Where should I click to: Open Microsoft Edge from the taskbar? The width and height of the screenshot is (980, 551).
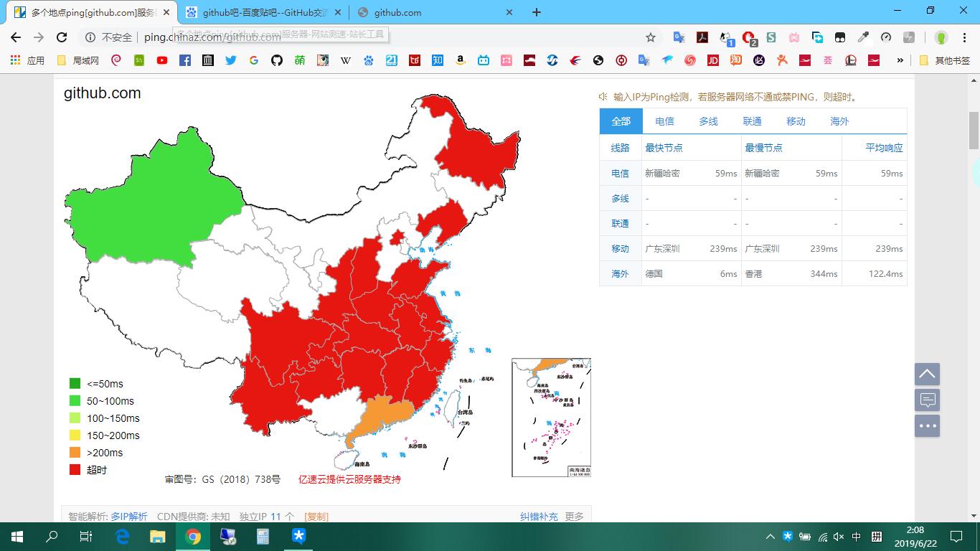tap(123, 537)
